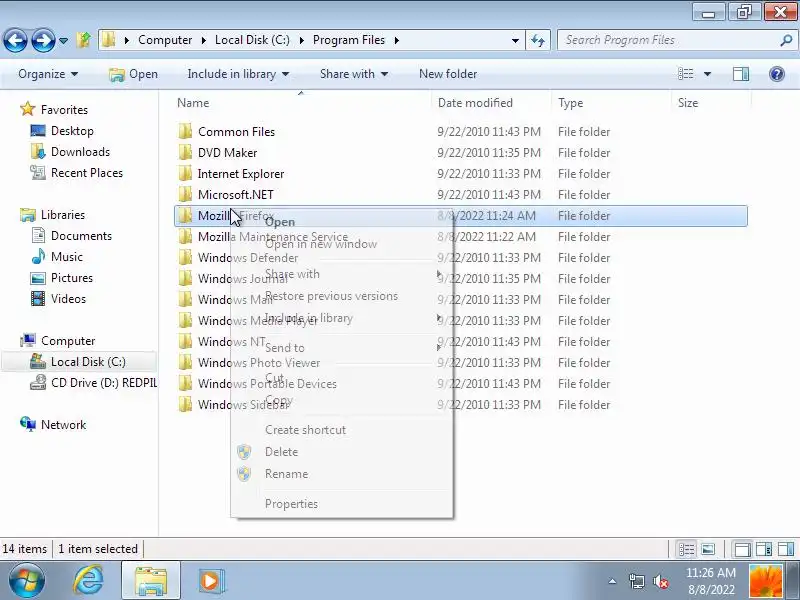Select the Windows NT folder name

232,341
